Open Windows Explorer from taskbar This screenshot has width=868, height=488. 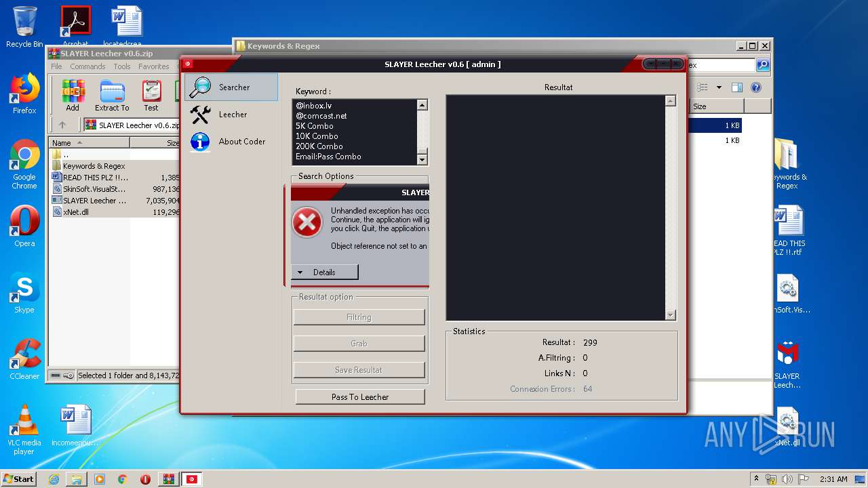(x=77, y=479)
